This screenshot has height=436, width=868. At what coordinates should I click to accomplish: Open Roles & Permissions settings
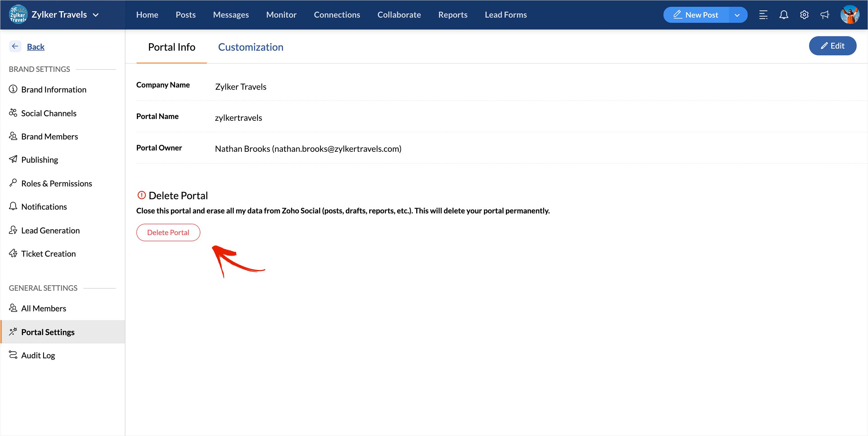[x=56, y=183]
